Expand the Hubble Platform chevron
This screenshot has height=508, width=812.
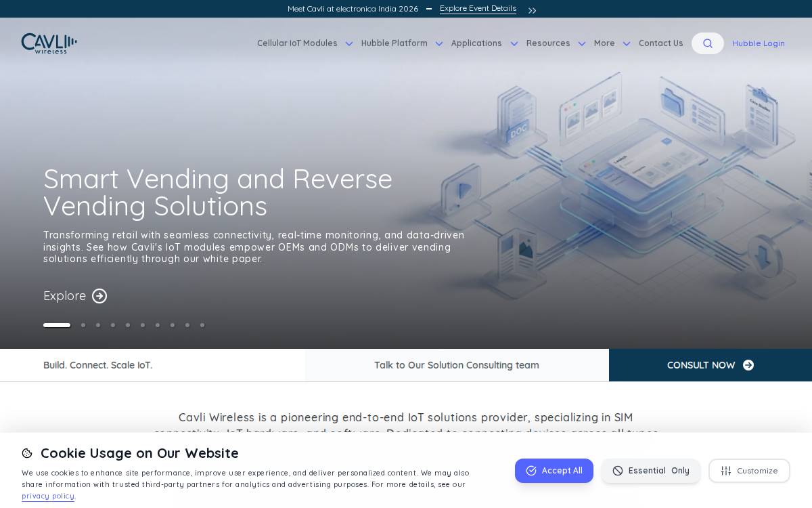pos(439,43)
